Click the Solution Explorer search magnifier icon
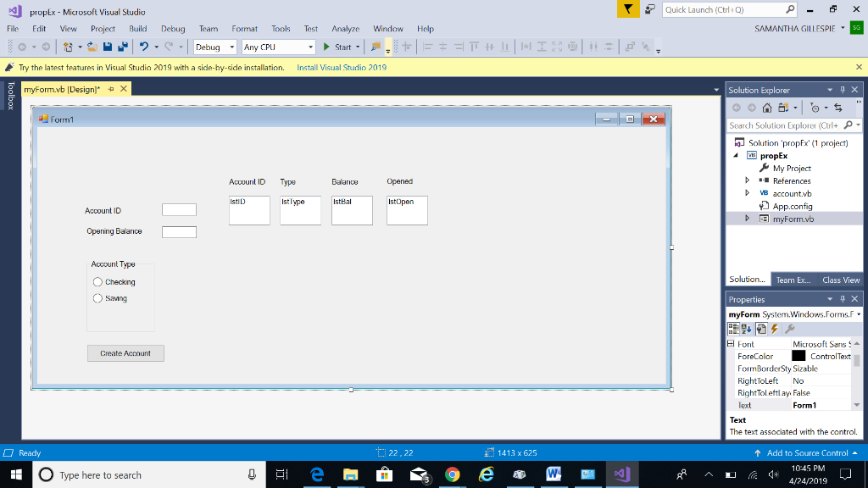 coord(848,125)
